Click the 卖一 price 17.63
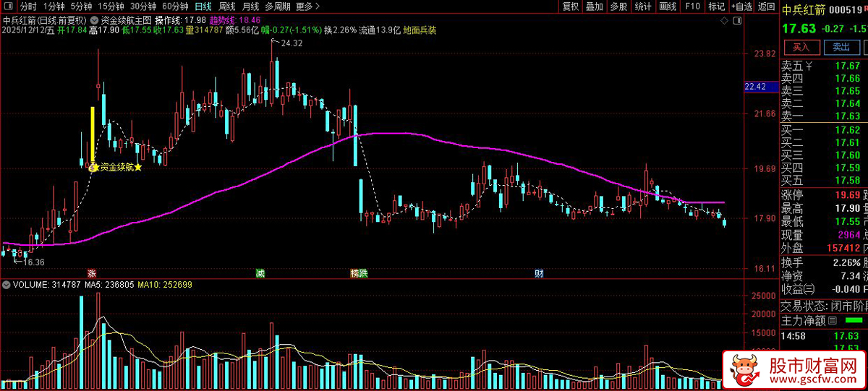This screenshot has height=391, width=868. point(848,116)
